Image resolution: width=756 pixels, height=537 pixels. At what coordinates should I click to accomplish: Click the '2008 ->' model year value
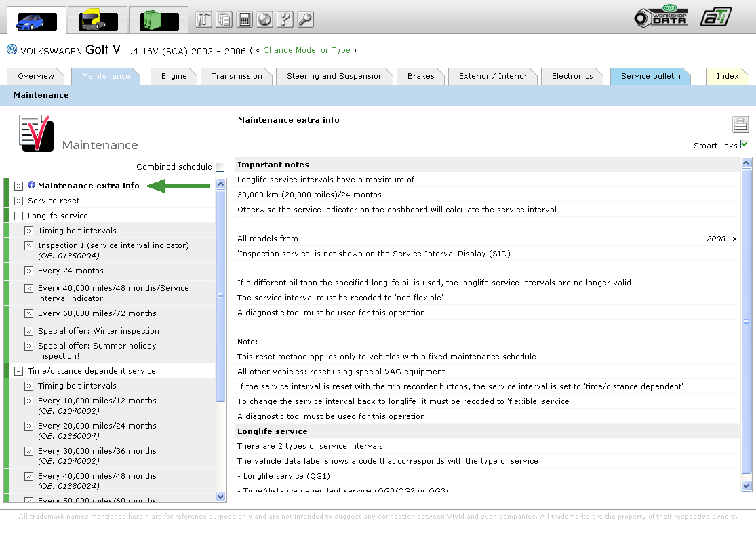(722, 239)
